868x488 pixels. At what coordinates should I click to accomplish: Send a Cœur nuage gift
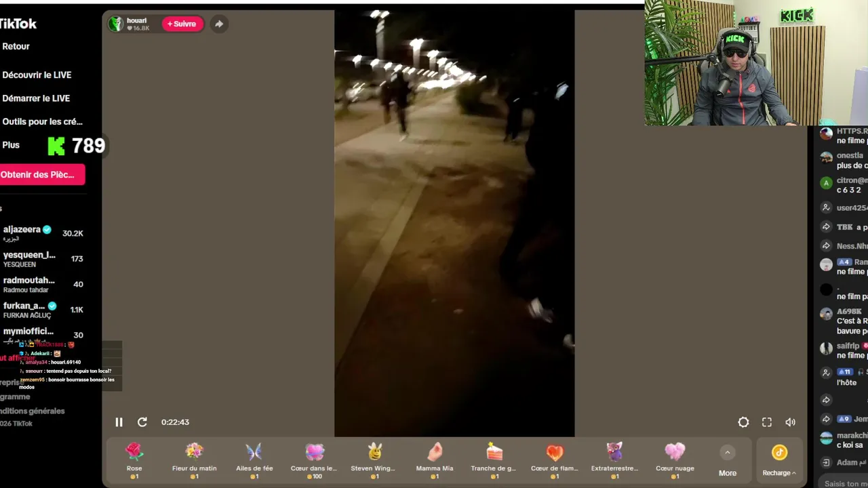click(x=675, y=460)
